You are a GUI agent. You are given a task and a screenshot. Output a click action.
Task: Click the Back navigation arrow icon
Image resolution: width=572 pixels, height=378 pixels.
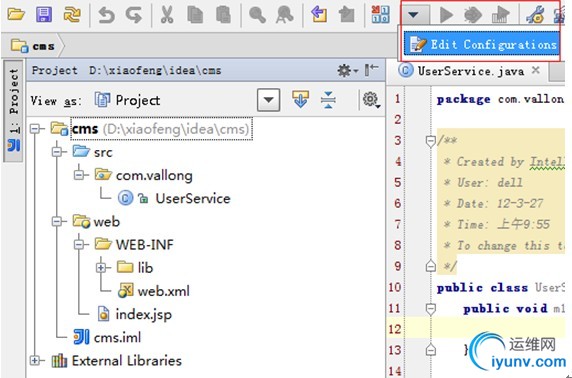pos(319,15)
